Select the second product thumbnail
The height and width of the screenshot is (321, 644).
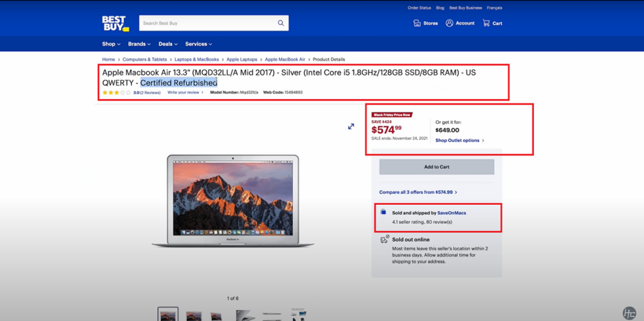(x=194, y=315)
